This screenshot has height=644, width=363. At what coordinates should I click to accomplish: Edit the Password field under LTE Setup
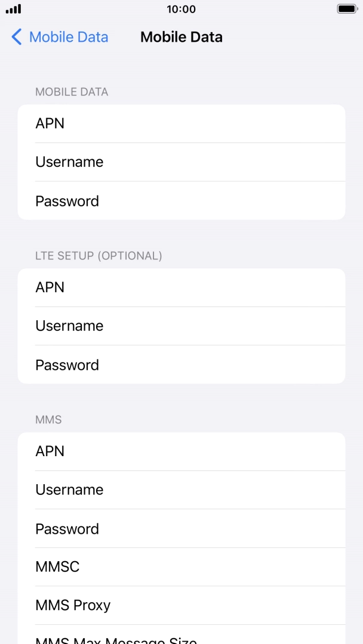coord(181,365)
